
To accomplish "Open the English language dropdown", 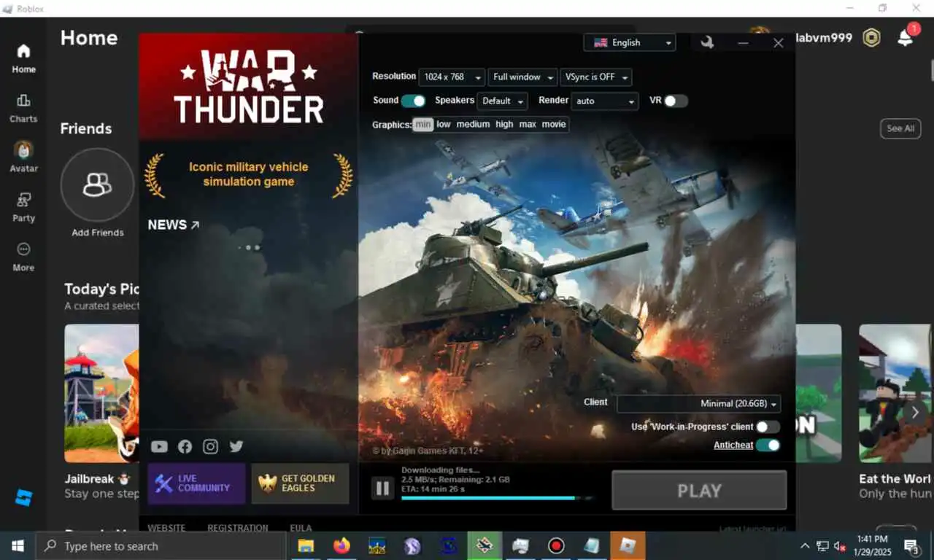I will (x=630, y=43).
